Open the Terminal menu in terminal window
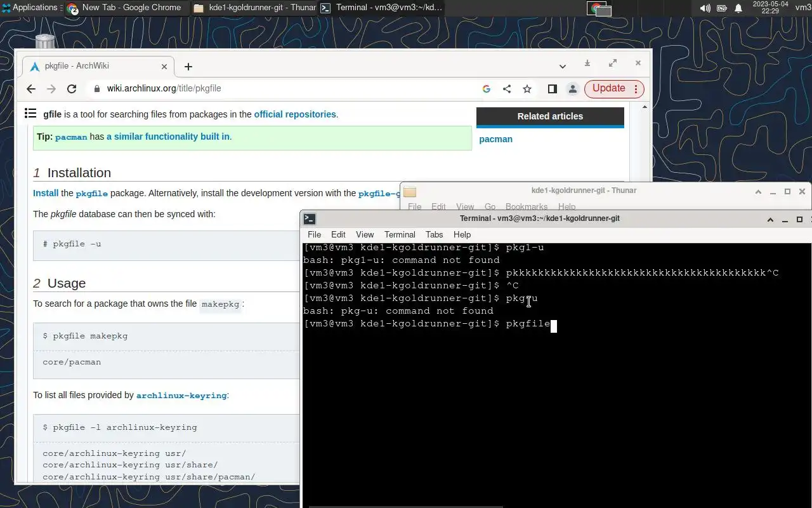The image size is (812, 508). (x=400, y=234)
